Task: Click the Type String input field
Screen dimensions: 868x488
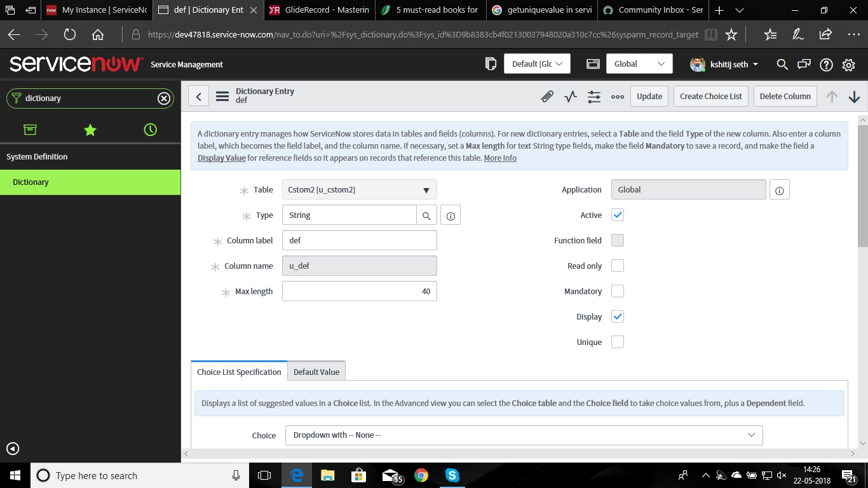Action: pos(349,215)
